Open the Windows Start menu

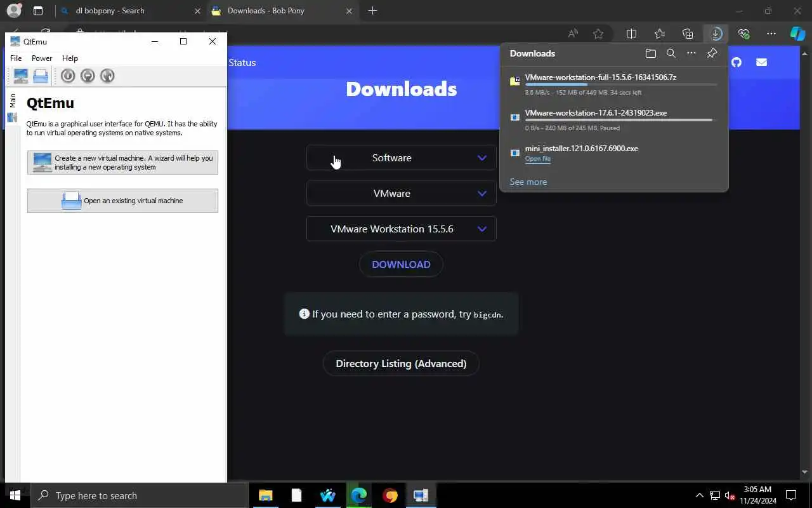(x=15, y=495)
